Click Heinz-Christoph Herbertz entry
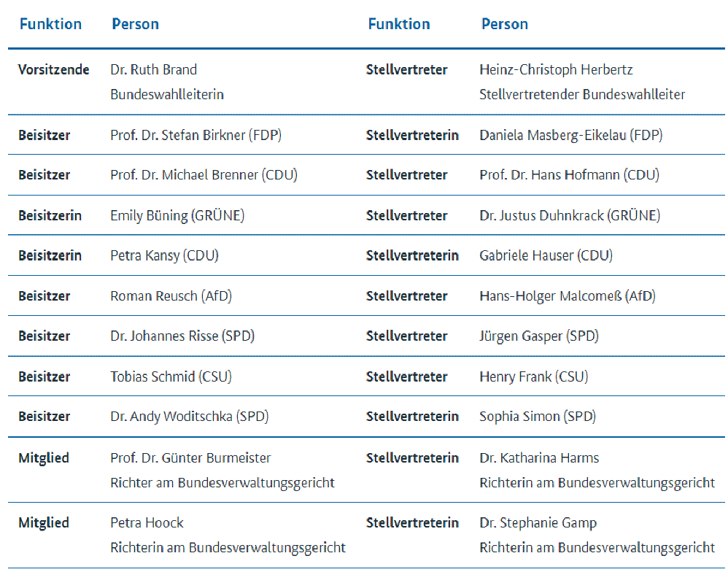Screen dimensions: 728x572 556,69
